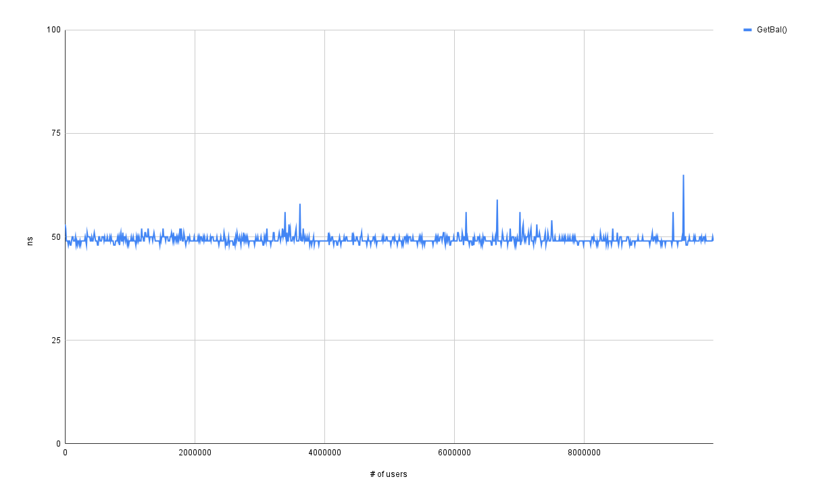Click the 56 ns spike left of the tallest peak
The width and height of the screenshot is (815, 504).
(673, 213)
